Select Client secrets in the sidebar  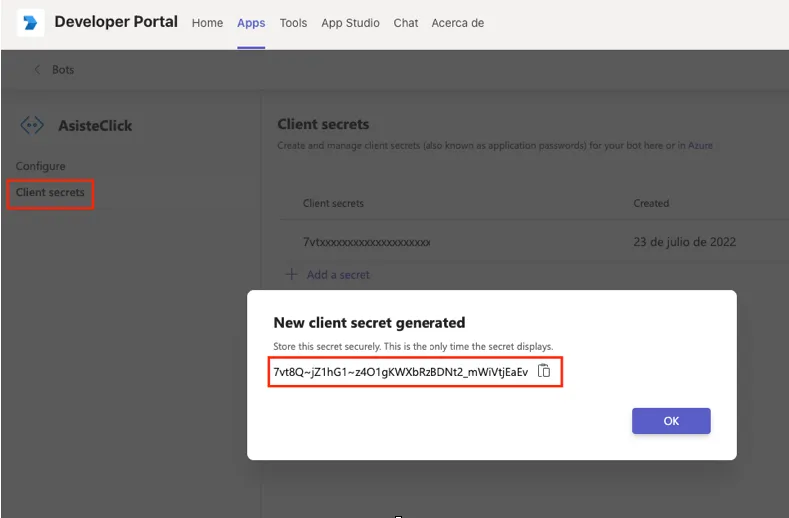click(50, 192)
